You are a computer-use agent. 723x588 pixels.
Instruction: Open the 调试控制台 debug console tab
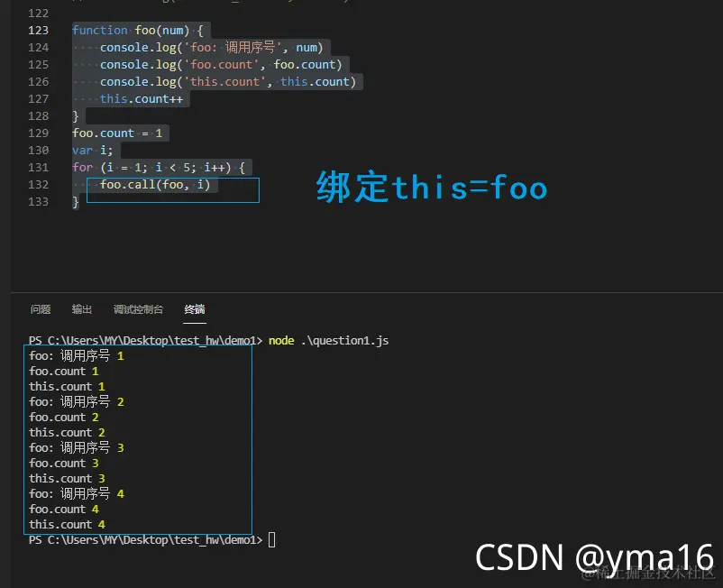pos(138,309)
